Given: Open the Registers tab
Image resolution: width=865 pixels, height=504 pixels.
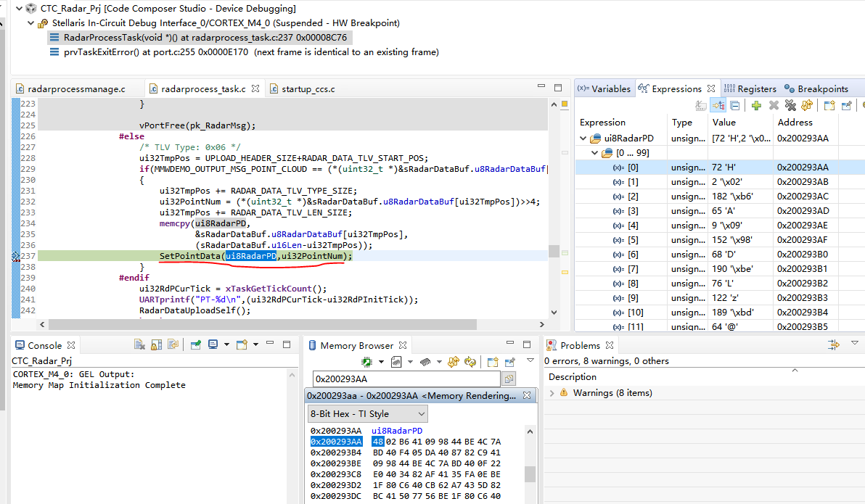Looking at the screenshot, I should tap(750, 88).
